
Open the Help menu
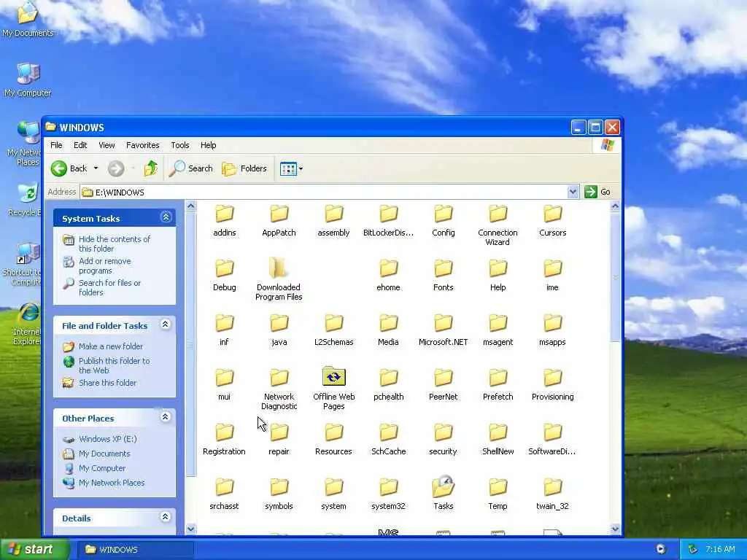click(208, 145)
